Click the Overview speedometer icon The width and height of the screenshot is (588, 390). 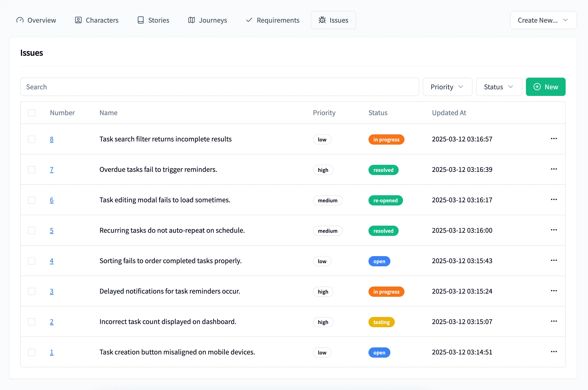[20, 20]
